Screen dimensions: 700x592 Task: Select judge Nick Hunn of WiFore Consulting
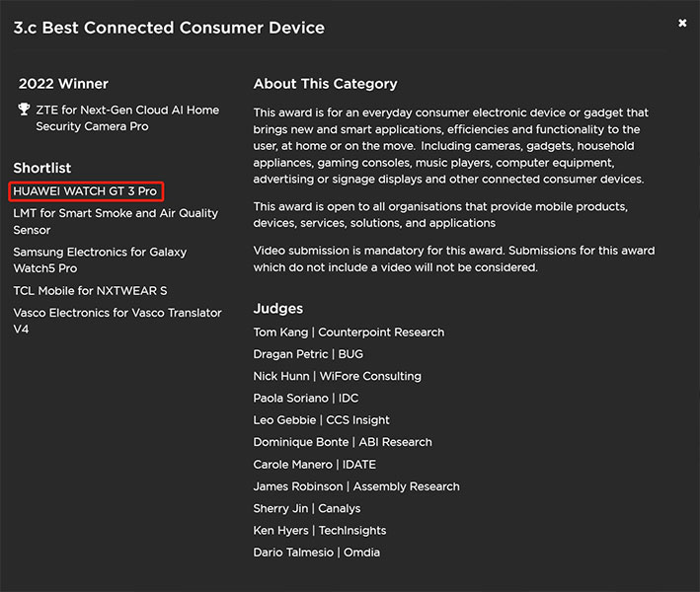(x=337, y=376)
